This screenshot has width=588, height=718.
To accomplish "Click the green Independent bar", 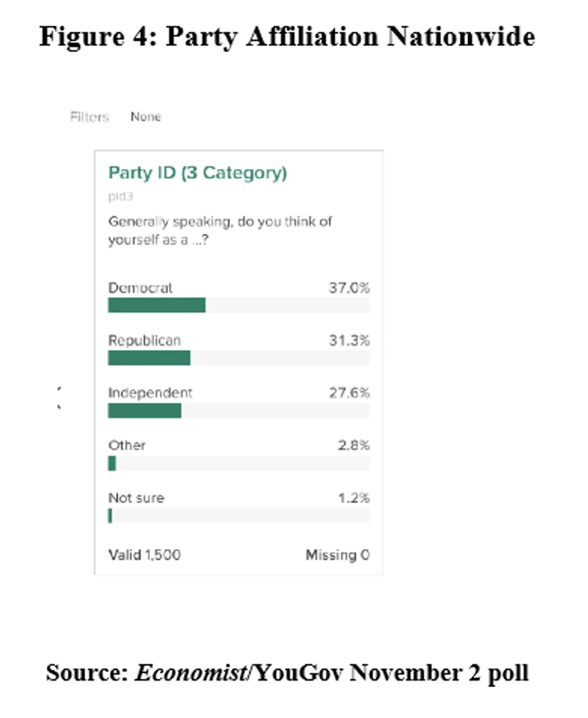I will 144,410.
